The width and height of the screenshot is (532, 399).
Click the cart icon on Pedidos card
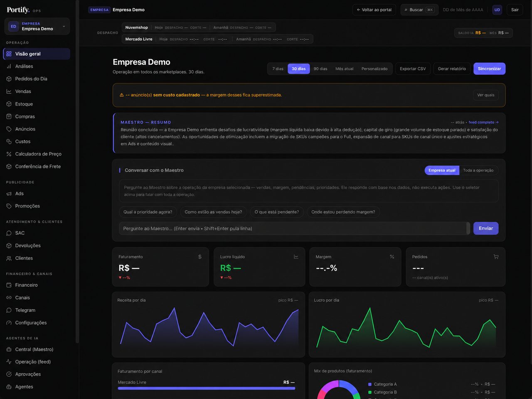[496, 257]
